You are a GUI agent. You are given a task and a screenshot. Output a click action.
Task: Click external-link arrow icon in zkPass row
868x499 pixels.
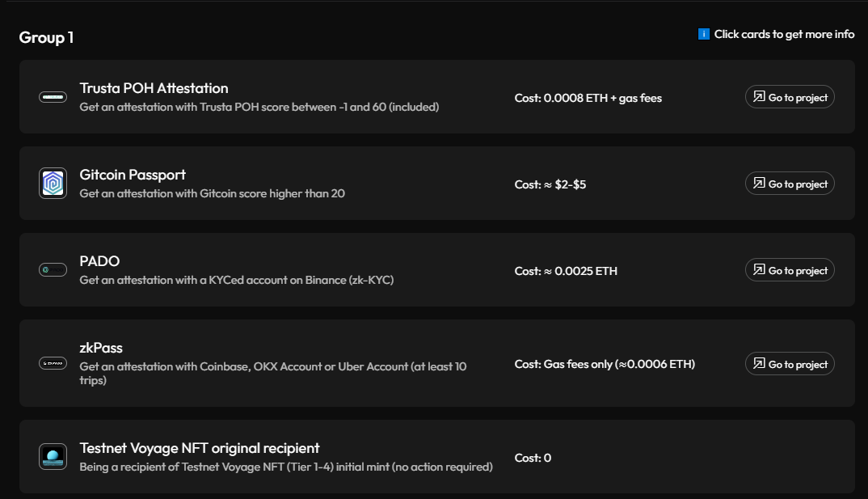[759, 363]
